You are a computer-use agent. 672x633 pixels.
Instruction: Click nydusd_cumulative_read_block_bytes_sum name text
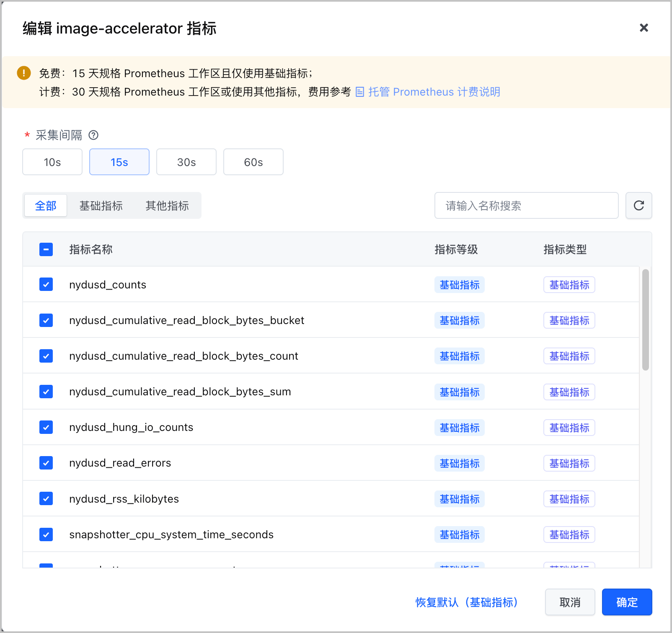[180, 392]
